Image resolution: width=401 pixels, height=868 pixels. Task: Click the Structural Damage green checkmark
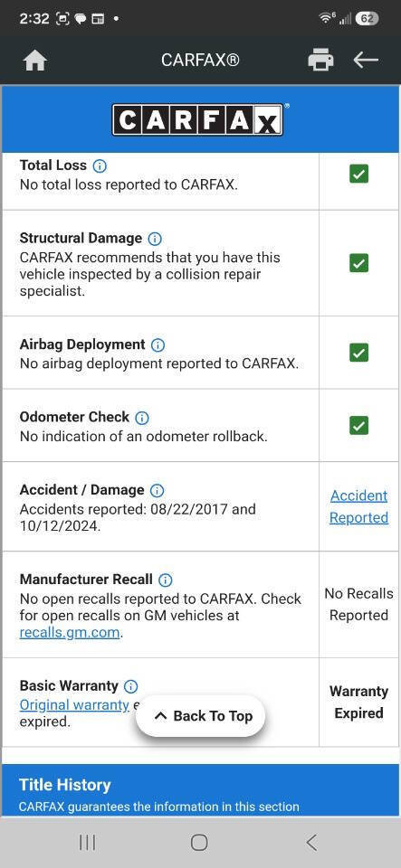[358, 262]
